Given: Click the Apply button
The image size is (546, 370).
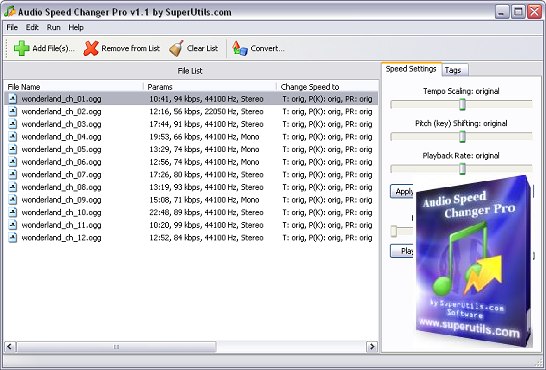Looking at the screenshot, I should point(402,191).
